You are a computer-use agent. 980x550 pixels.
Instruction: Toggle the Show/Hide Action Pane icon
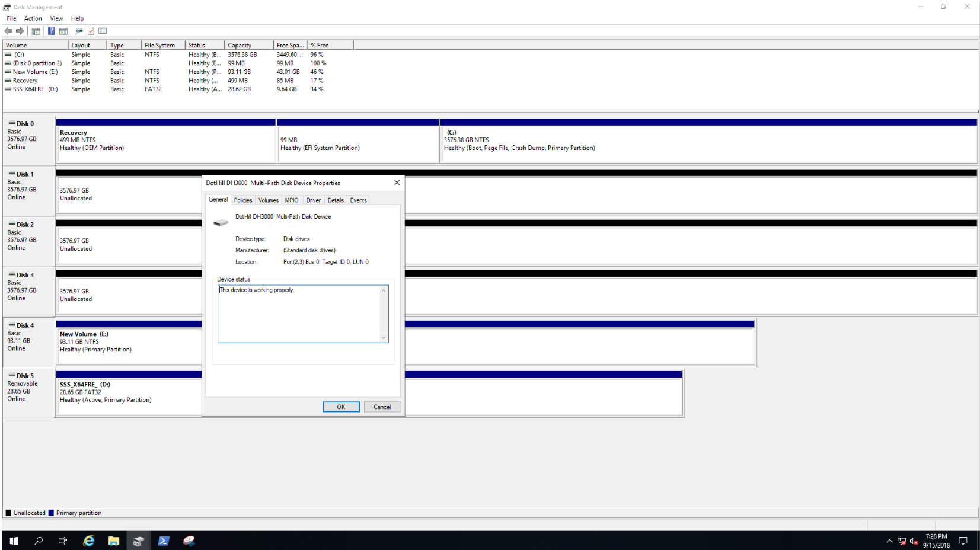pos(63,31)
